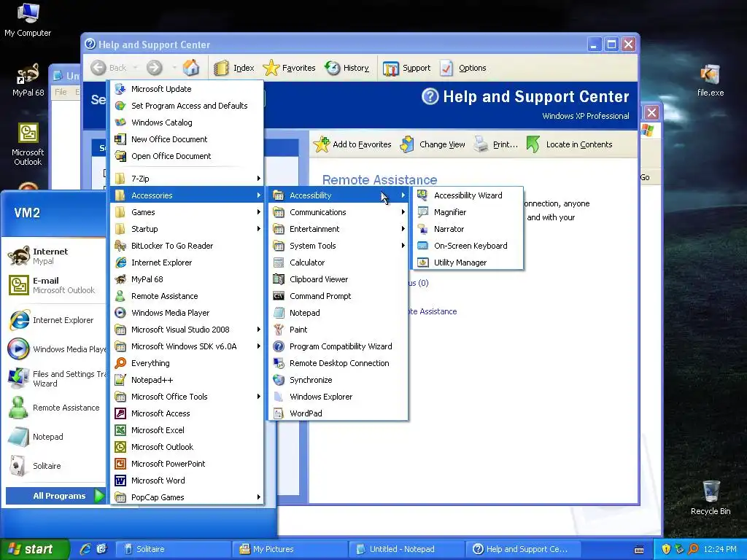Image resolution: width=747 pixels, height=560 pixels.
Task: Expand Microsoft Windows SDK v6.0A folder
Action: point(187,346)
